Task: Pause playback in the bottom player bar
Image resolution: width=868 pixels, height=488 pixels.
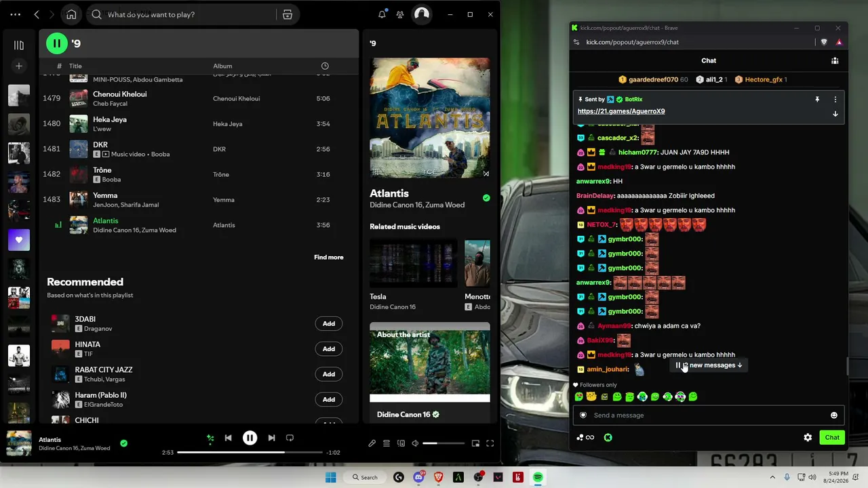Action: pos(250,438)
